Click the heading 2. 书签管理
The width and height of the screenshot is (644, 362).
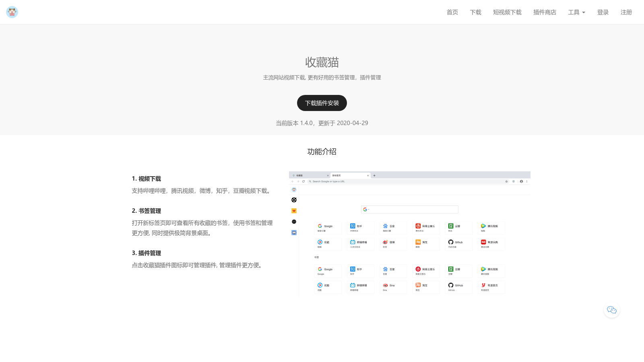coord(147,211)
